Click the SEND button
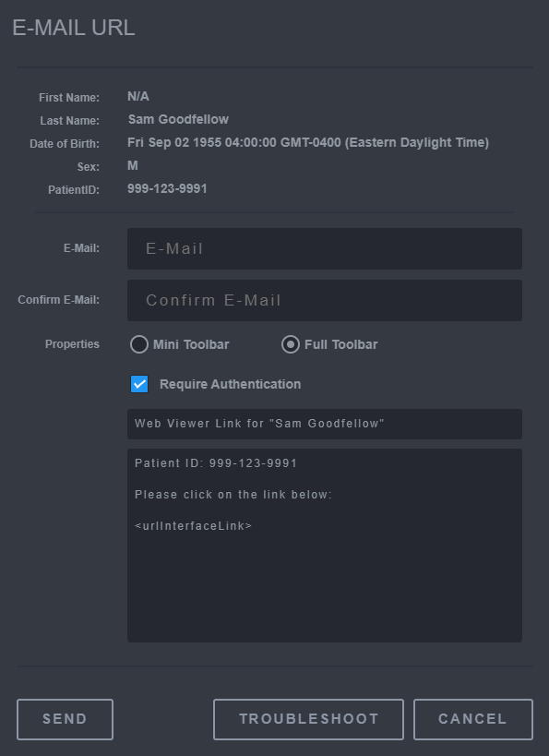This screenshot has height=756, width=549. click(65, 719)
